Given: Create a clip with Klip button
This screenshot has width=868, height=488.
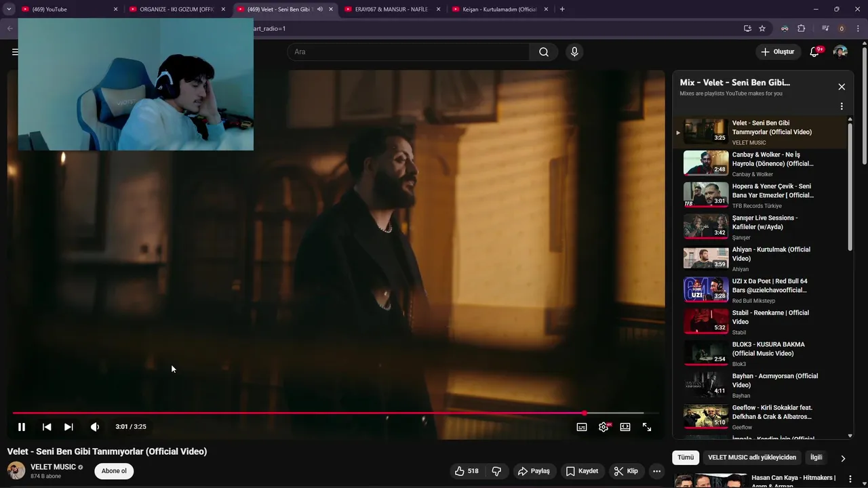Looking at the screenshot, I should coord(626,471).
